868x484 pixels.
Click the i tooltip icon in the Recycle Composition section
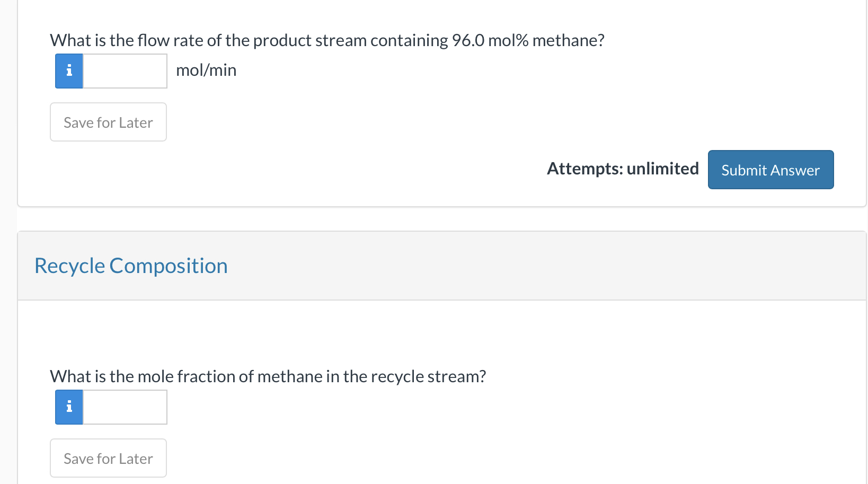[x=68, y=407]
